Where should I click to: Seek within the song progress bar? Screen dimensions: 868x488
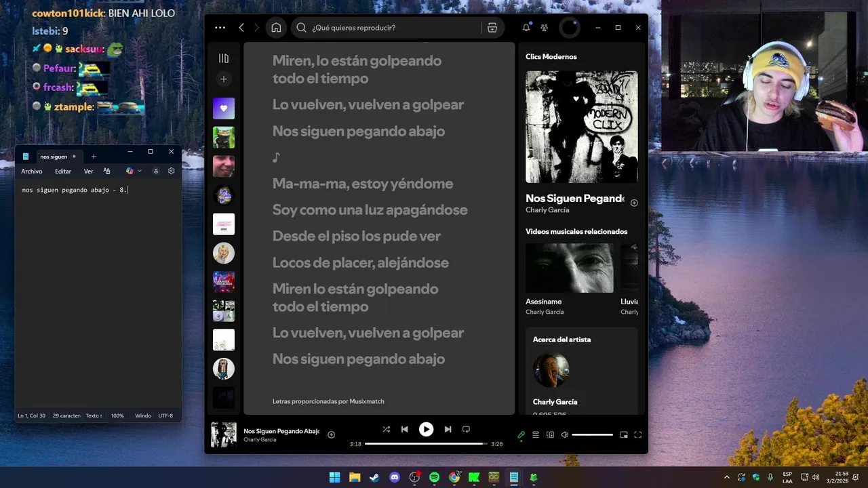click(x=426, y=444)
